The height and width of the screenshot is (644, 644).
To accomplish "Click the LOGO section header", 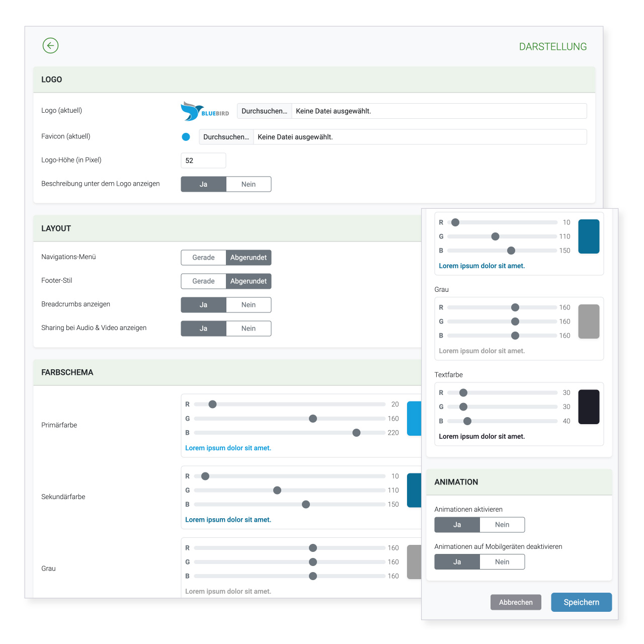I will pos(314,79).
